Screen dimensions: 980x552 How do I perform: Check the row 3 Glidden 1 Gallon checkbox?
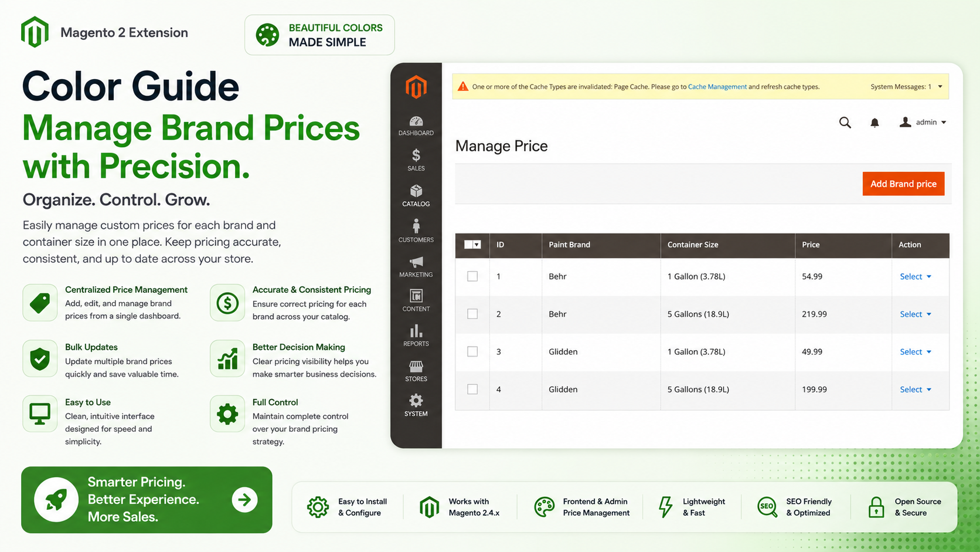(x=472, y=351)
